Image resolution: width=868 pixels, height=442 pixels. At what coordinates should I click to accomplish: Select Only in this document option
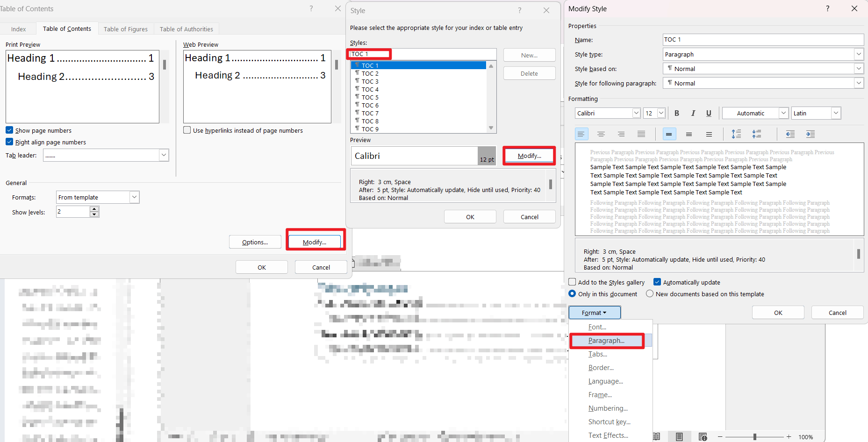pos(572,293)
